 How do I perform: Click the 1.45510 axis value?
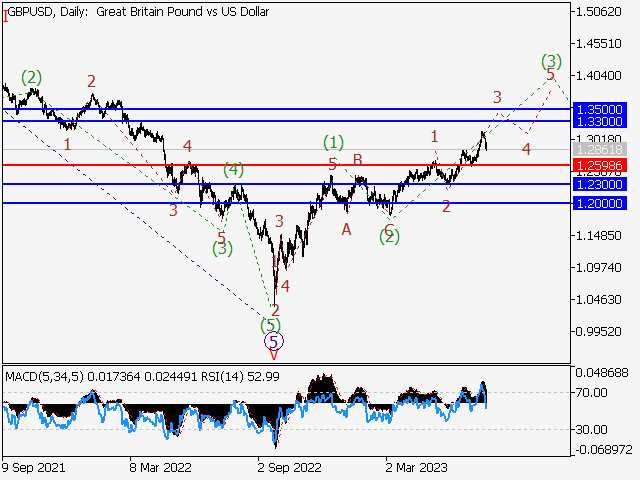pos(598,43)
